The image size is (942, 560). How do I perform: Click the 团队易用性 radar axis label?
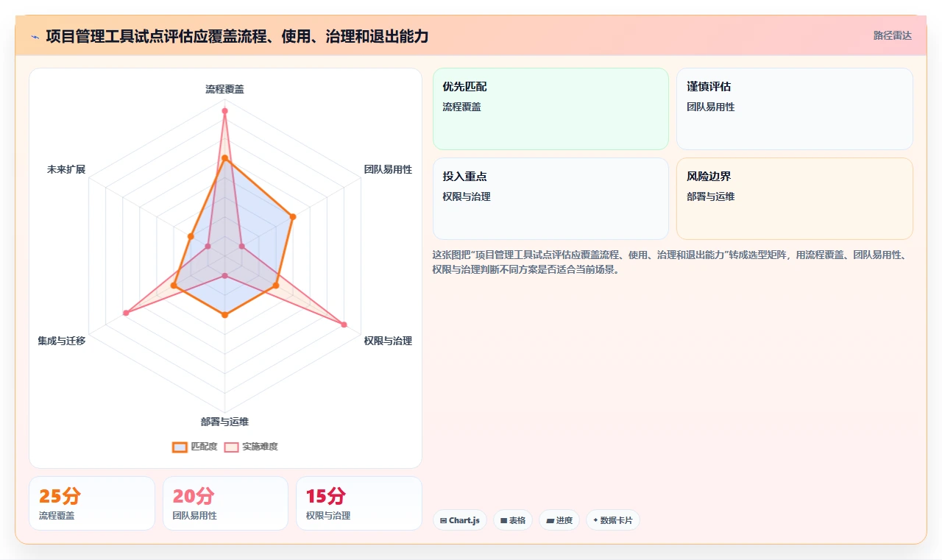coord(388,169)
